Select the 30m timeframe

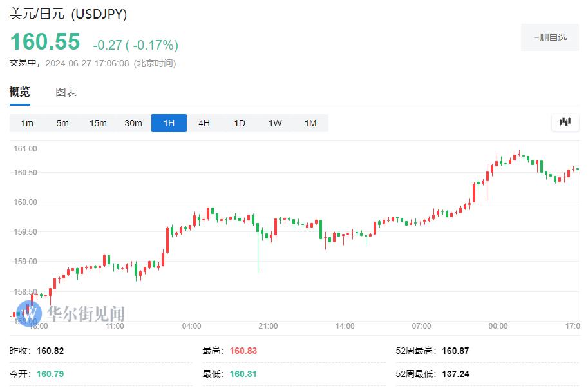(133, 123)
